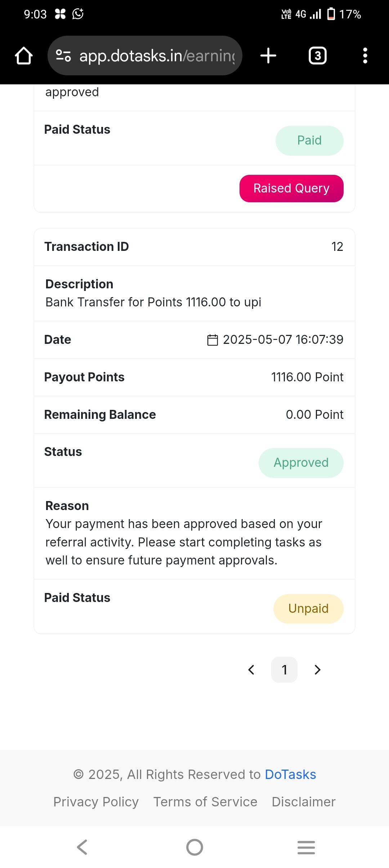
Task: Tap the Android back navigation button
Action: (x=82, y=847)
